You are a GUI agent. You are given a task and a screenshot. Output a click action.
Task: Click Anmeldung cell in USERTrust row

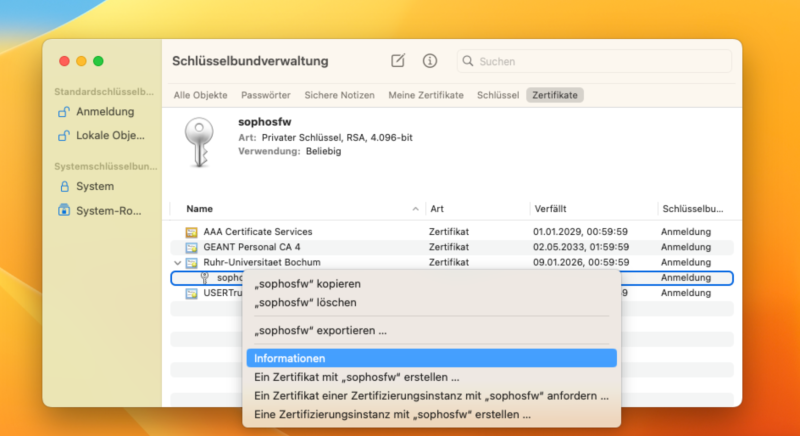686,293
